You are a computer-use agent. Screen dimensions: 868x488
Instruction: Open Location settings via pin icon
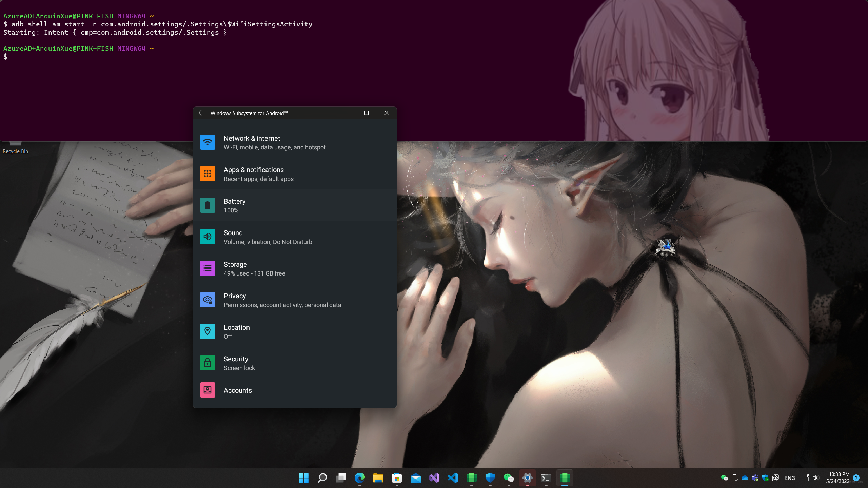pos(208,331)
